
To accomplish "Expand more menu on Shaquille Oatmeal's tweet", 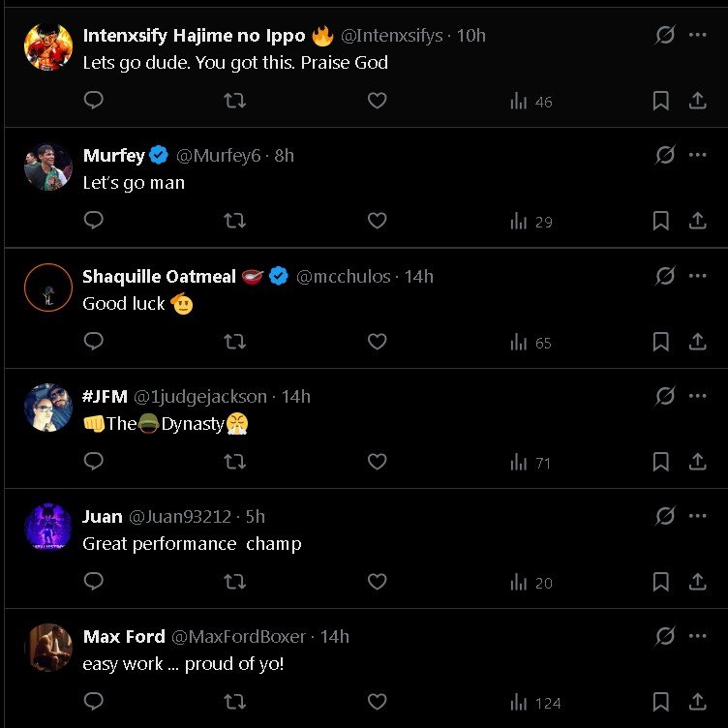I will [x=698, y=276].
